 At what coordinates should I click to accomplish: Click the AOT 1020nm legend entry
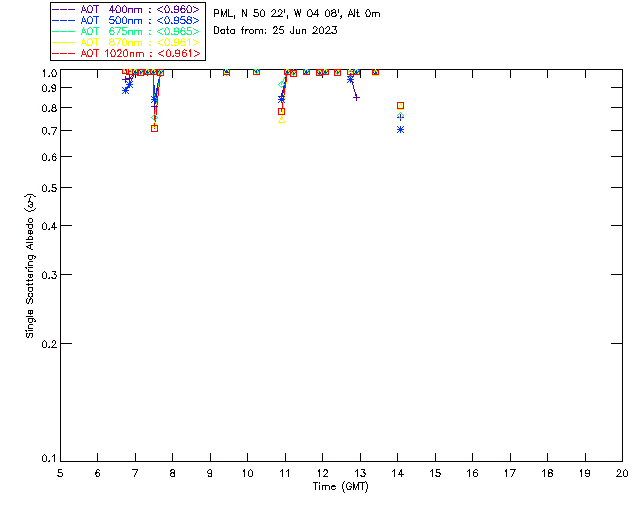click(127, 53)
